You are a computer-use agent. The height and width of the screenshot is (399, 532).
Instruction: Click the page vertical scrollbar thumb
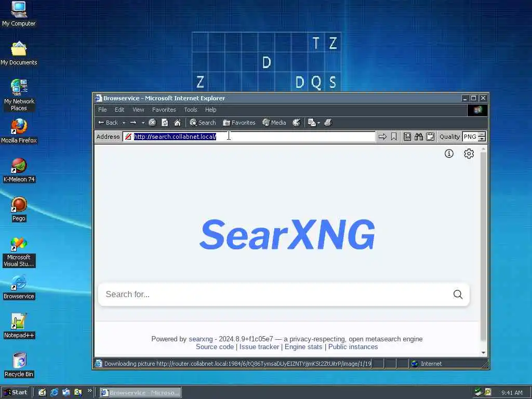pos(484,246)
